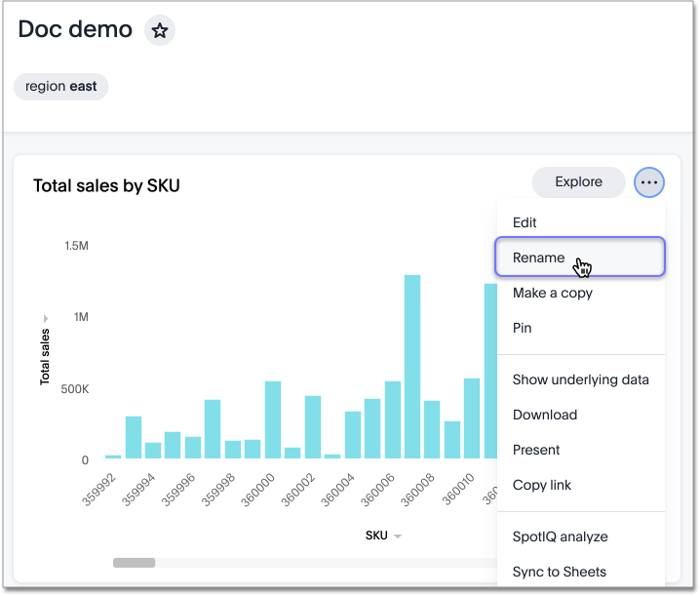
Task: Click the horizontal chart scrollbar thumb
Action: pos(134,563)
